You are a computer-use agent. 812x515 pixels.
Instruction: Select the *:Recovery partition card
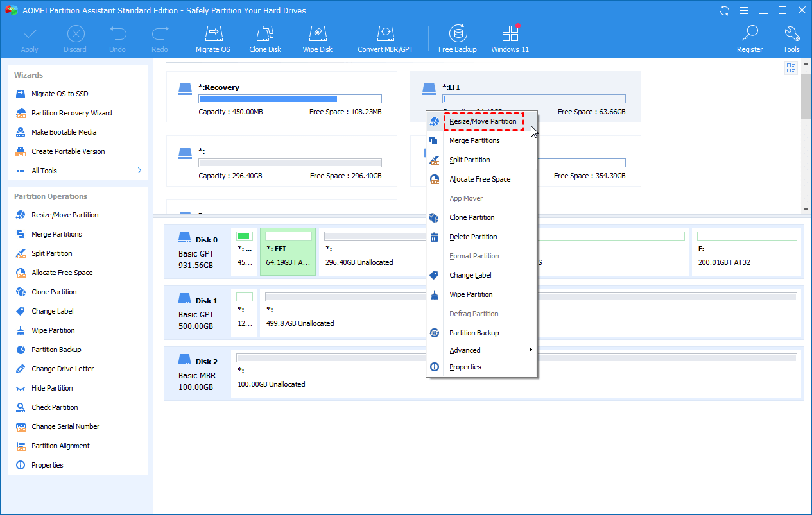point(282,97)
